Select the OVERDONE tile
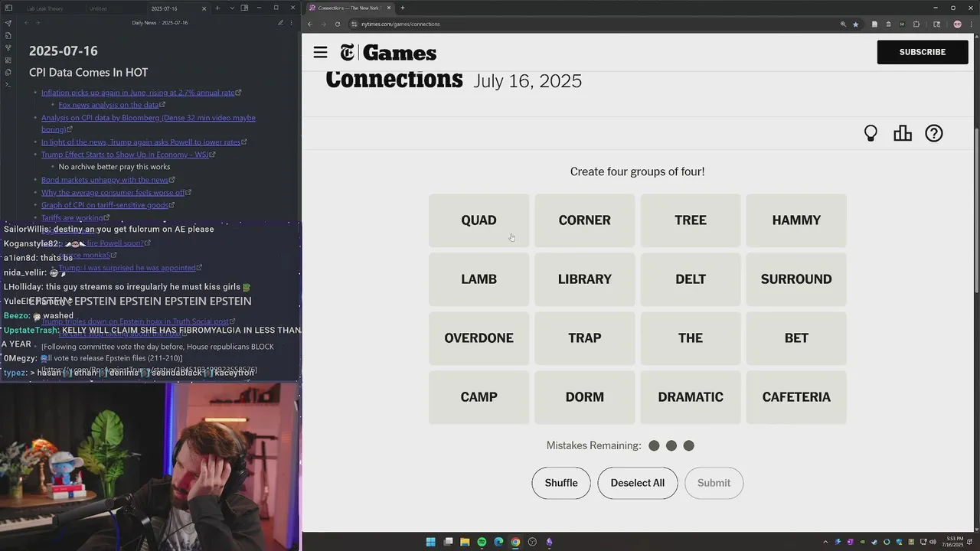980x551 pixels. tap(479, 338)
